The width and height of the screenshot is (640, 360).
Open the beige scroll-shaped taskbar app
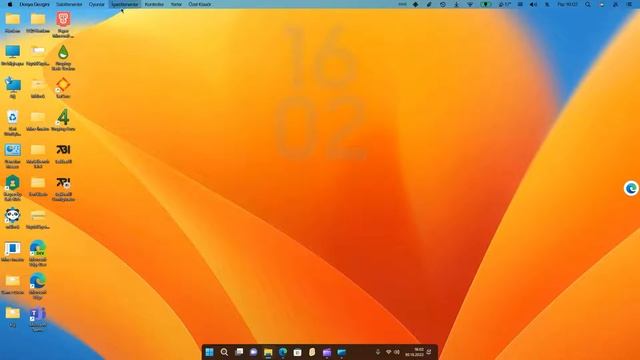[312, 352]
